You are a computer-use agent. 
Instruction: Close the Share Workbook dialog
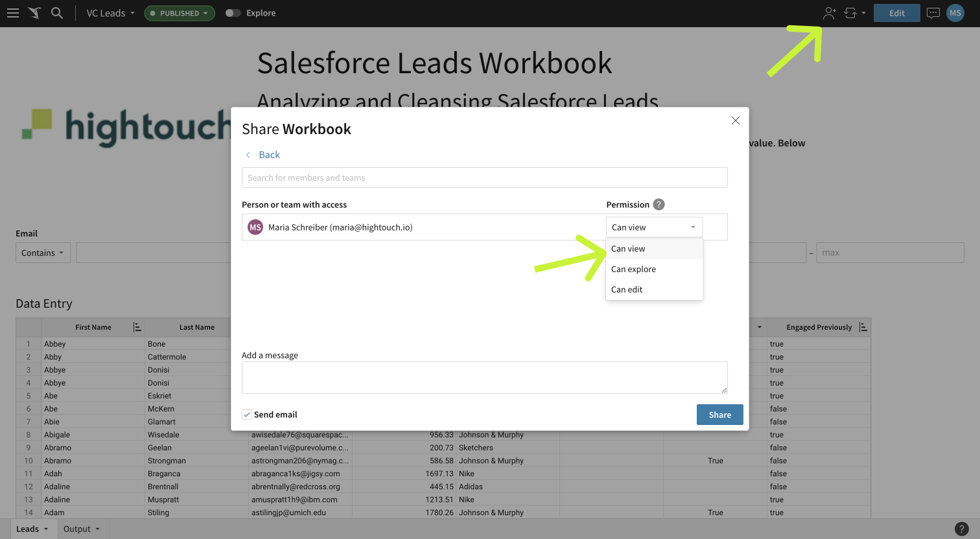tap(736, 120)
